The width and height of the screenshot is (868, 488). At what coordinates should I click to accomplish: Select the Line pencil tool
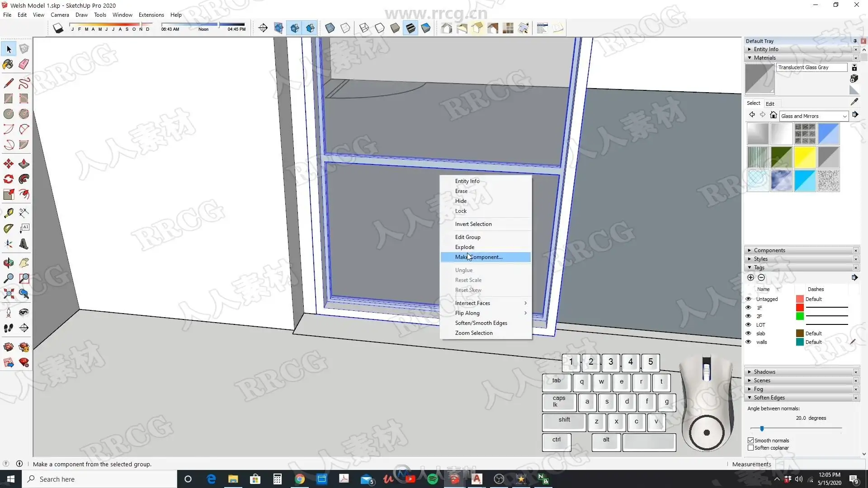pos(8,83)
